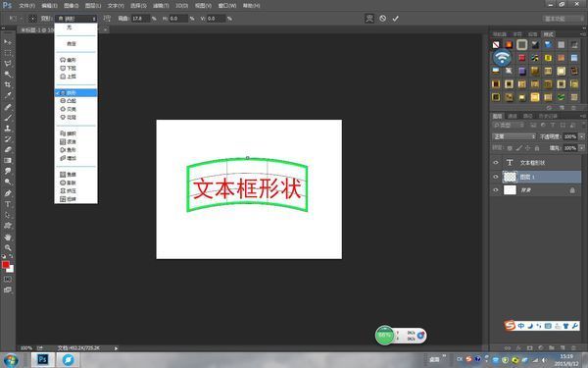Click the Quick Mask mode icon
This screenshot has height=368, width=588.
[8, 280]
